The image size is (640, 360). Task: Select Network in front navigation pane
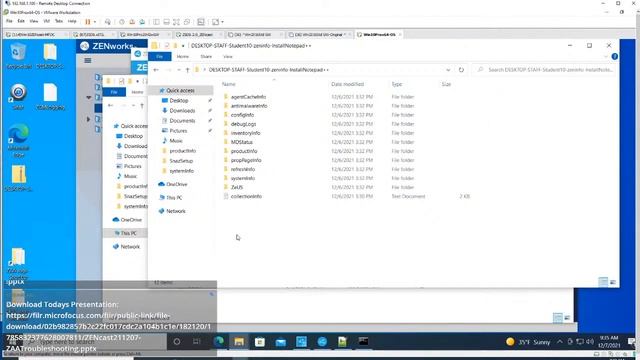(176, 211)
